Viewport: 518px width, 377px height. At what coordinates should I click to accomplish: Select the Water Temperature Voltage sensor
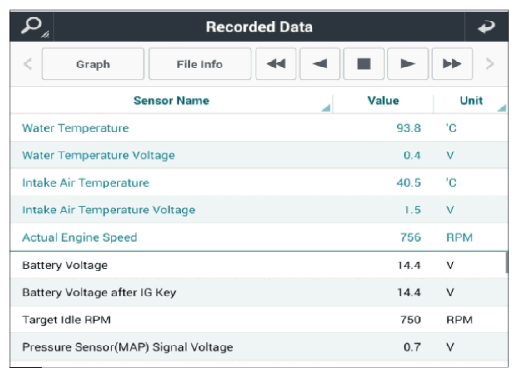point(259,155)
